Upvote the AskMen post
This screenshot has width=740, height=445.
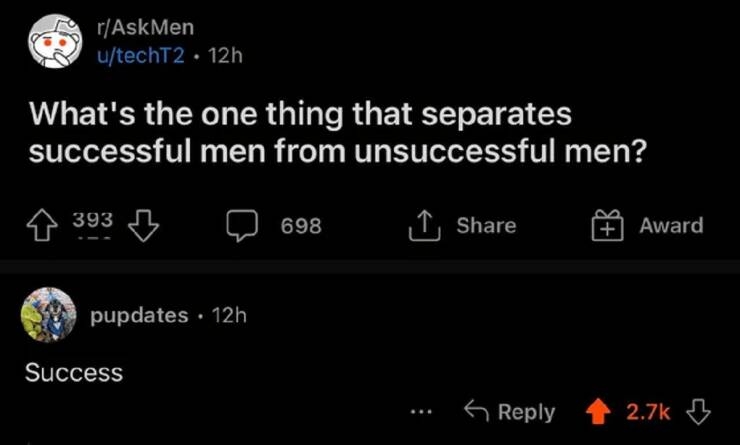(x=43, y=227)
